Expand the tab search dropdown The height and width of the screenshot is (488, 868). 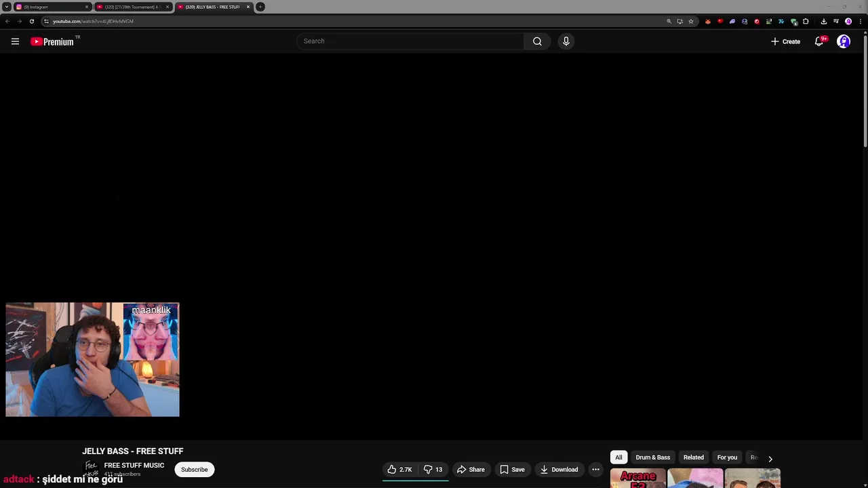click(x=6, y=7)
